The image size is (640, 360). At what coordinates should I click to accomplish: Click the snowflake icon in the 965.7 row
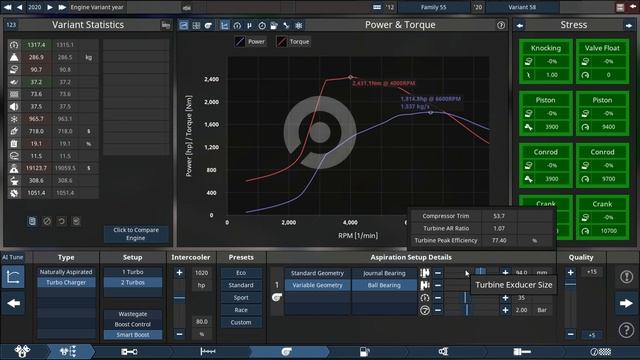coord(14,119)
